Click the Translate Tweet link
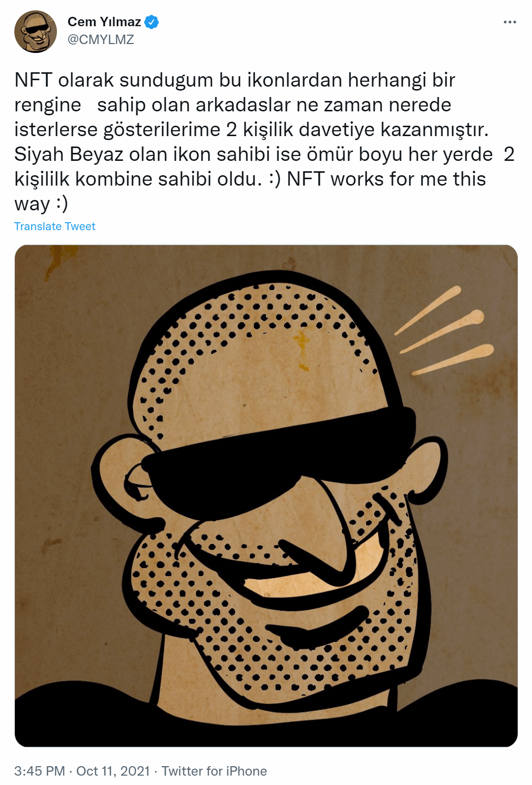 [x=55, y=226]
